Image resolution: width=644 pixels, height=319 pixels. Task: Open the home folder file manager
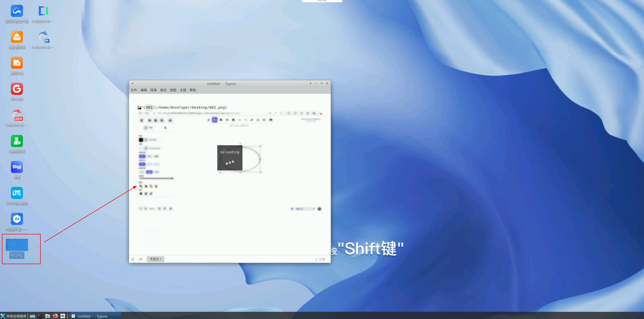(47, 316)
